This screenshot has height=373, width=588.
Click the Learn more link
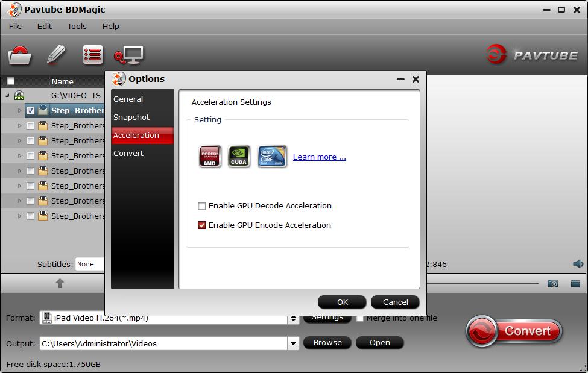click(x=319, y=157)
